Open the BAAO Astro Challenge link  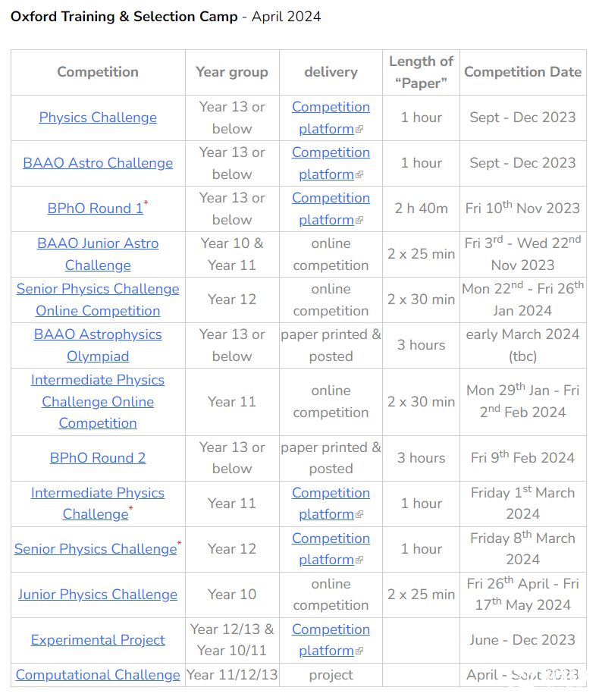point(98,163)
